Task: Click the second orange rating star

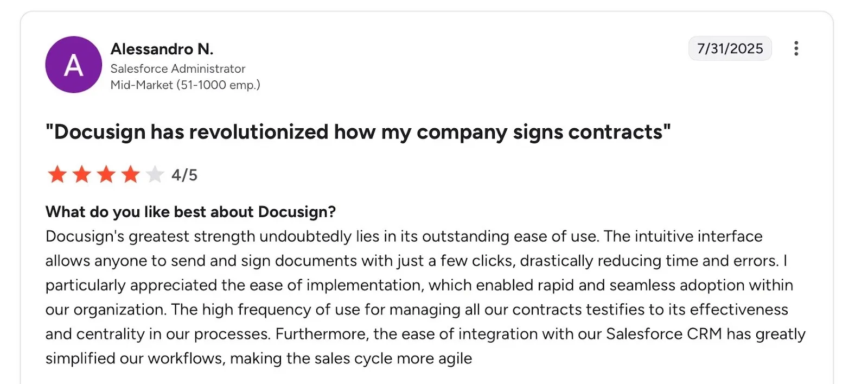Action: [81, 175]
